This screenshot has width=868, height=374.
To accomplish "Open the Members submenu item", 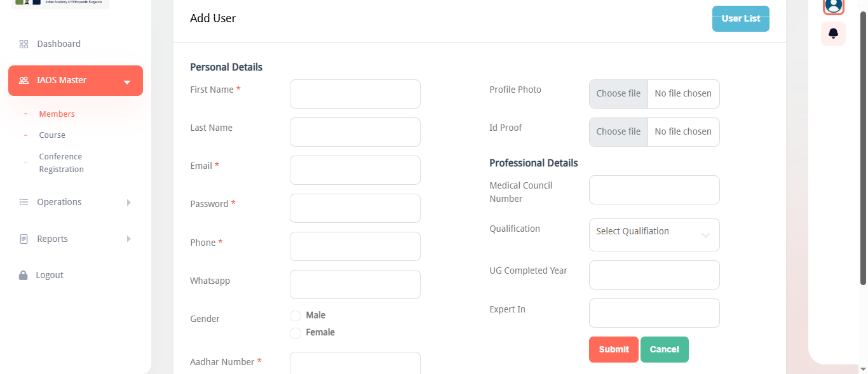I will [x=57, y=114].
